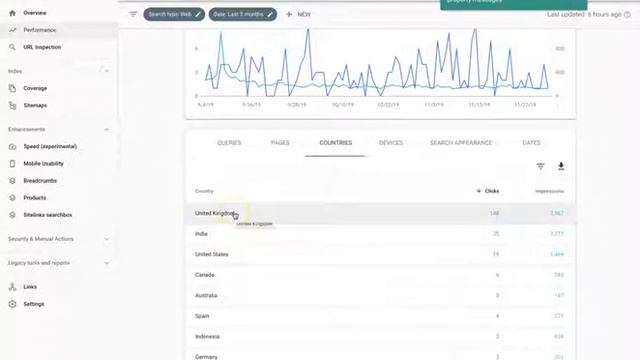
Task: Select the Germany row
Action: pyautogui.click(x=381, y=354)
